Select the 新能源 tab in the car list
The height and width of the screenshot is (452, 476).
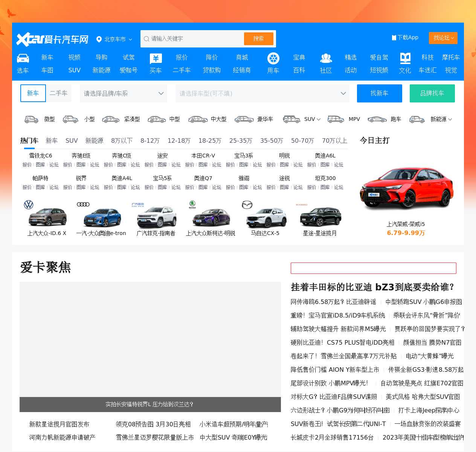click(x=94, y=140)
